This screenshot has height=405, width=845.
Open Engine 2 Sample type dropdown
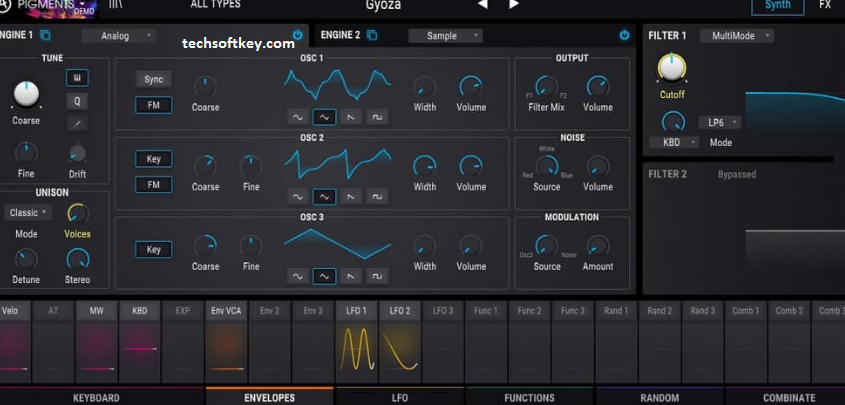(x=445, y=36)
